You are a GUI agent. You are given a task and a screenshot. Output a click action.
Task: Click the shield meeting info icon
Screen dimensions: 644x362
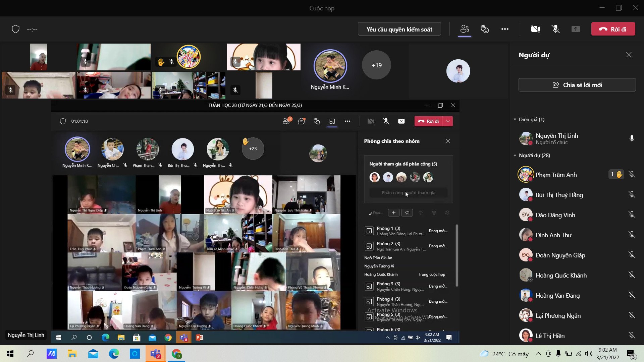15,29
